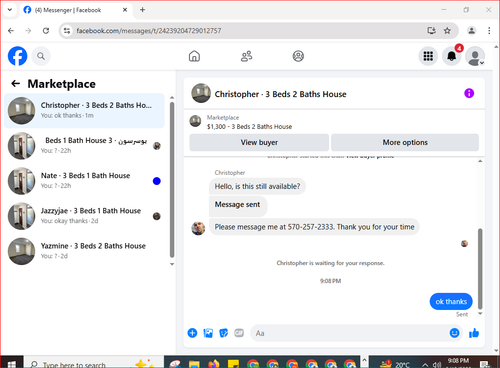Open the Chrome three-dot menu

(489, 31)
